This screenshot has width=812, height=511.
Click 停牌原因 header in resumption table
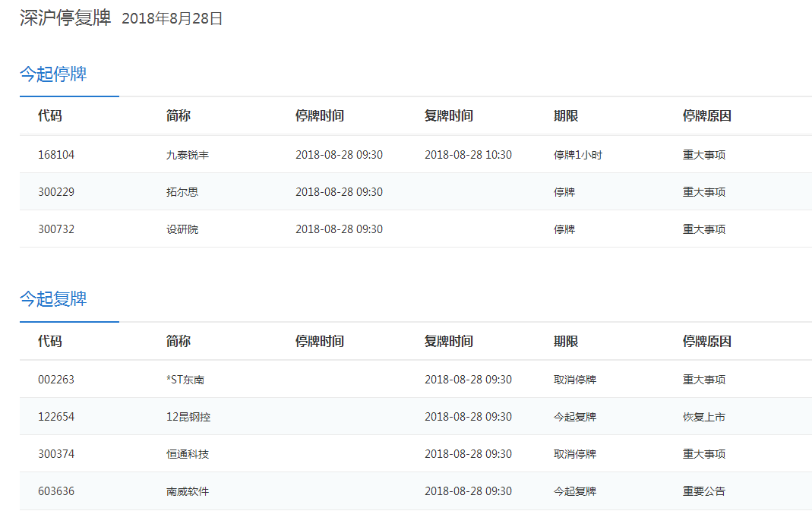pyautogui.click(x=706, y=342)
